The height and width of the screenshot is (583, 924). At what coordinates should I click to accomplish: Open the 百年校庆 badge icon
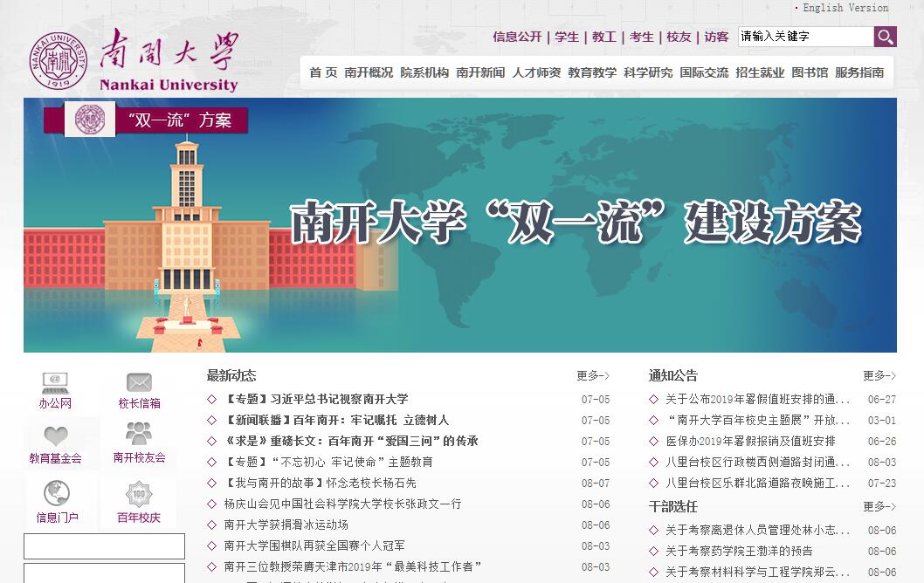[x=139, y=496]
